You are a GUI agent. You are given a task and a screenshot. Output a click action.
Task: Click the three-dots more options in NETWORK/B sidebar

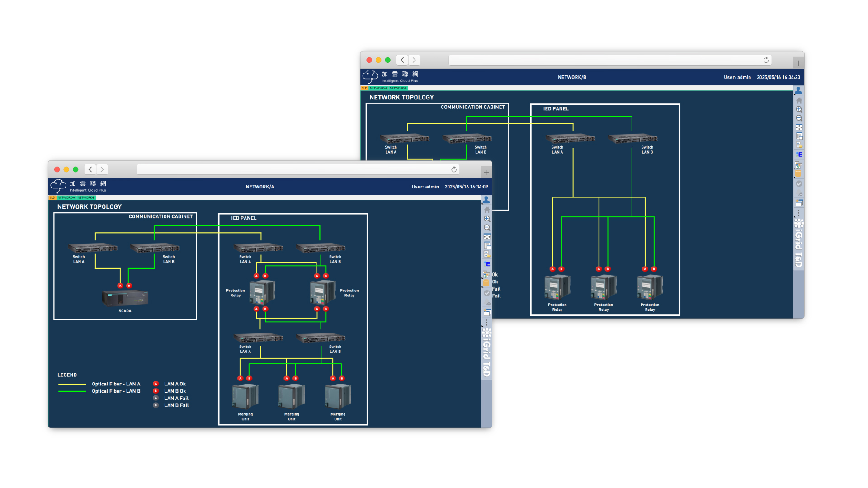799,212
